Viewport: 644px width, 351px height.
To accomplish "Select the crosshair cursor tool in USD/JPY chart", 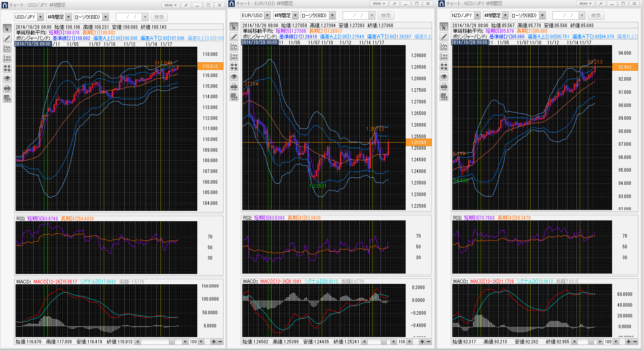I will (7, 29).
